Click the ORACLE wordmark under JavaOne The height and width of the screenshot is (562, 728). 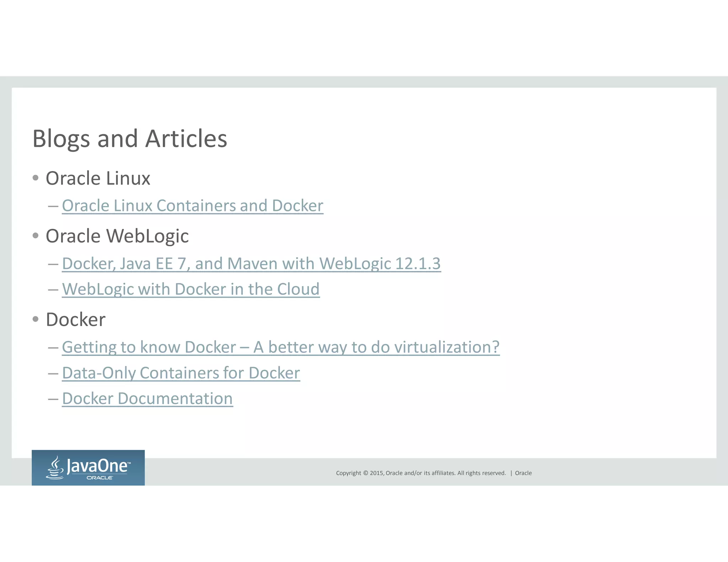[x=100, y=478]
